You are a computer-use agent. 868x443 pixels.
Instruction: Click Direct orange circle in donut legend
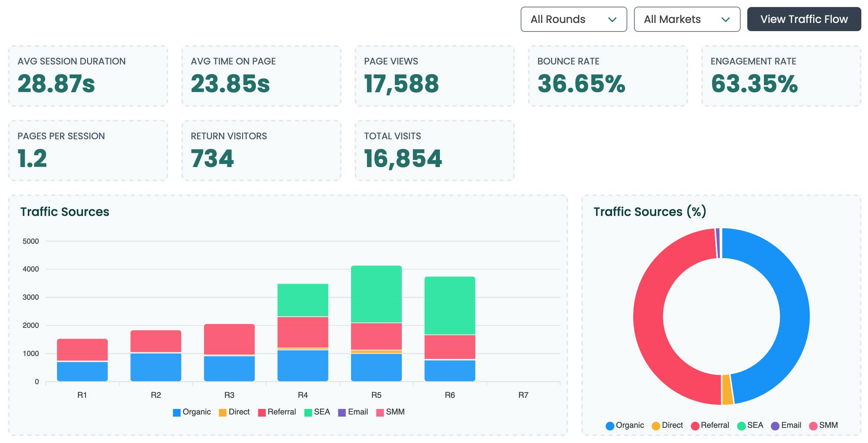pos(656,426)
